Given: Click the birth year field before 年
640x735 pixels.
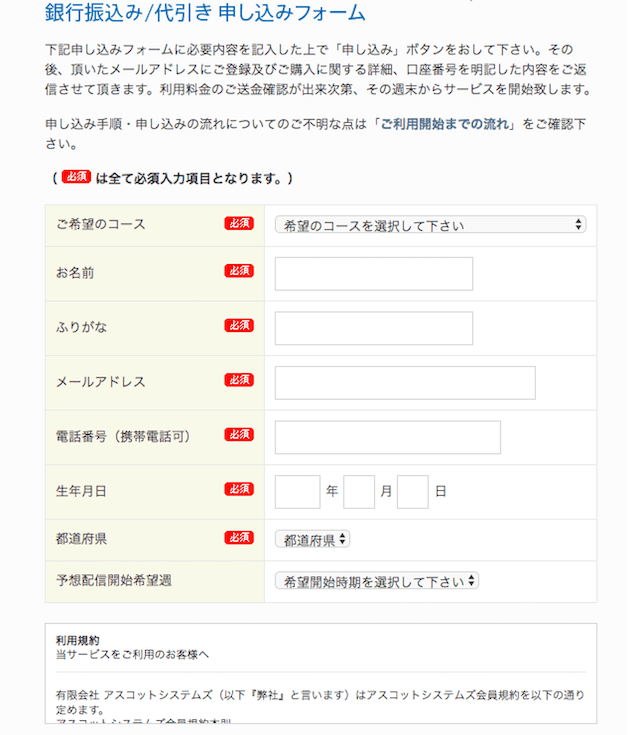Looking at the screenshot, I should pyautogui.click(x=297, y=492).
